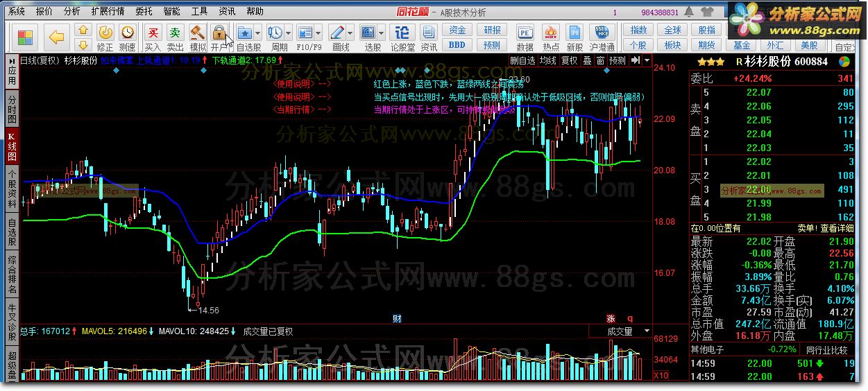Click the 周期 clock period icon

click(x=275, y=33)
